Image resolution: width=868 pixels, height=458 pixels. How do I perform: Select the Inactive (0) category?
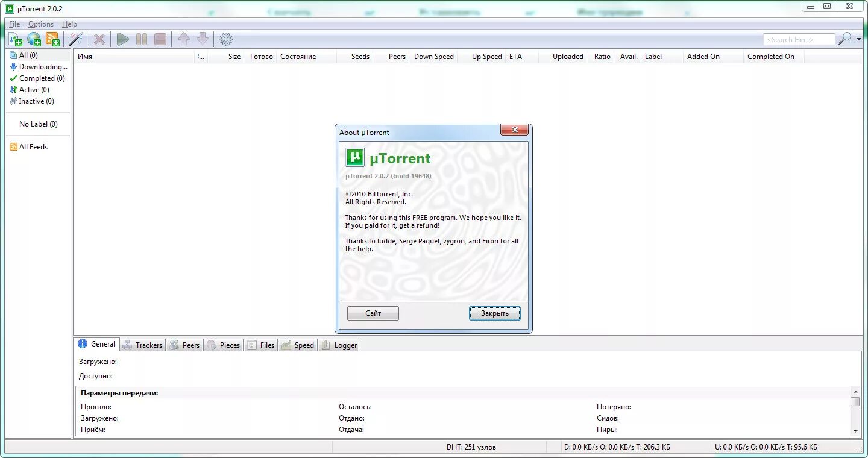[39, 101]
